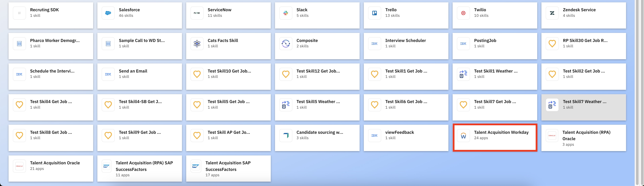
Task: Open the PostingJob skill card
Action: pos(495,46)
